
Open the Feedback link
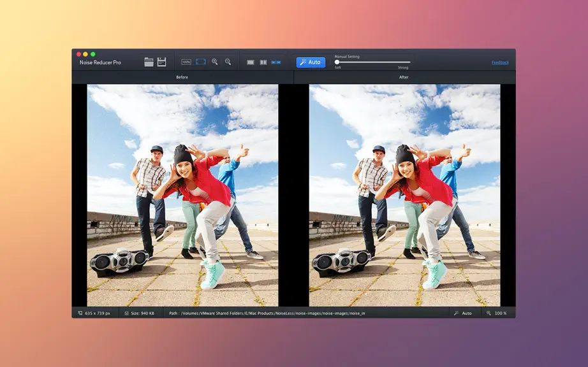pos(500,62)
